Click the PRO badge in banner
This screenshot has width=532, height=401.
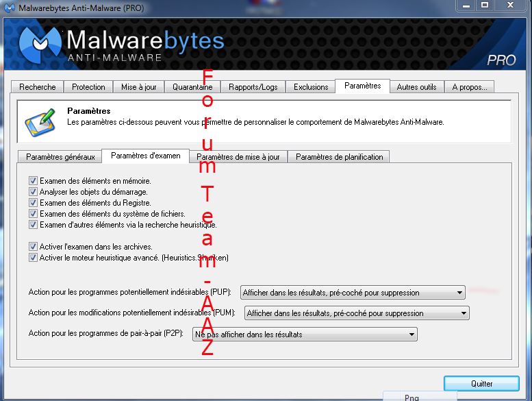pos(501,60)
